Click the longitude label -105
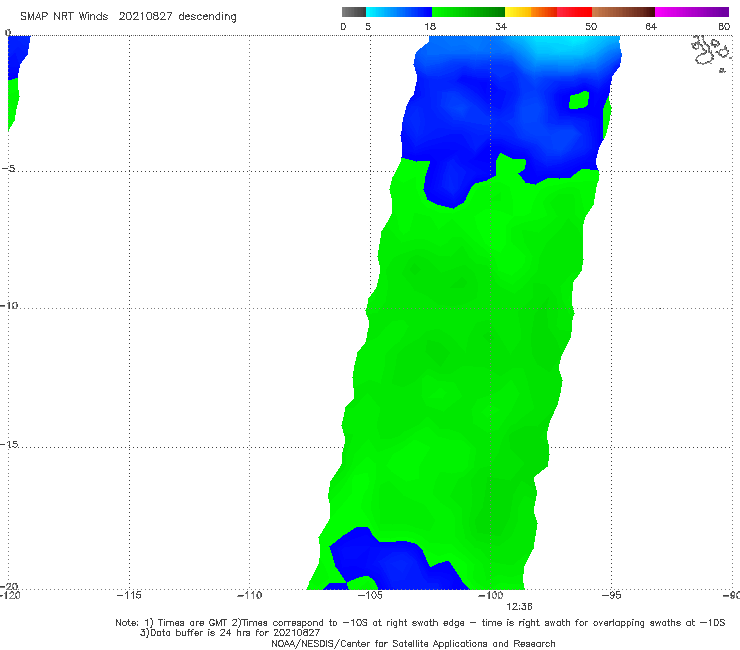The height and width of the screenshot is (650, 740). tap(370, 595)
